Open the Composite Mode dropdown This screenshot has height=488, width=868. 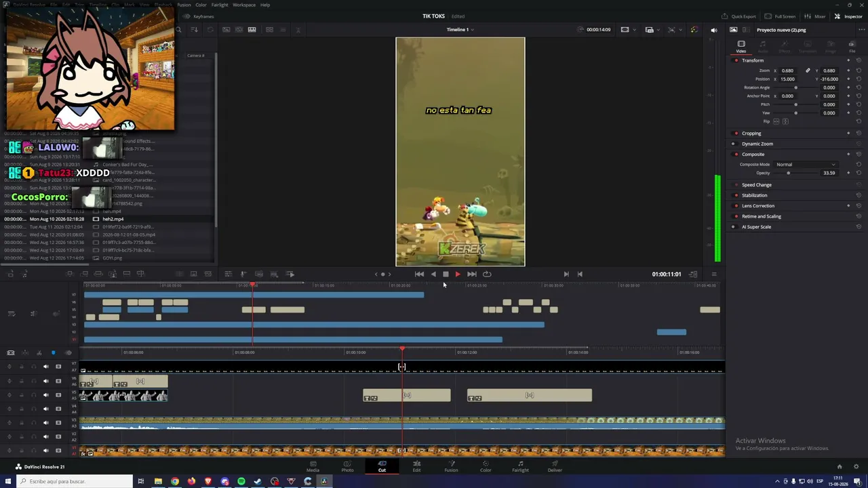(806, 165)
